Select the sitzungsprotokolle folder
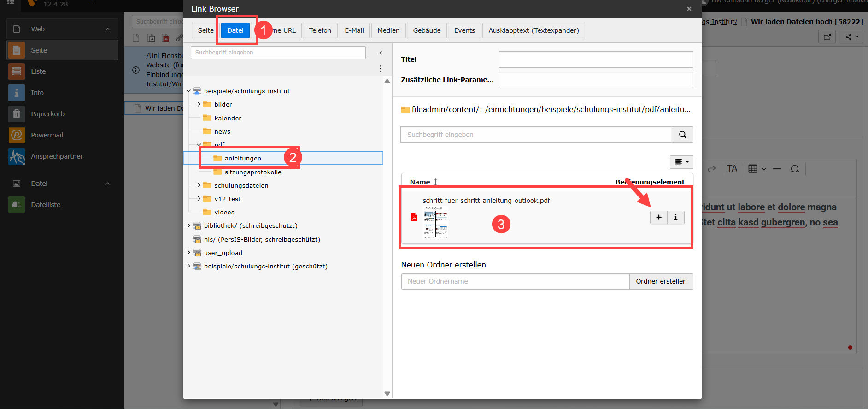This screenshot has width=868, height=409. point(252,172)
